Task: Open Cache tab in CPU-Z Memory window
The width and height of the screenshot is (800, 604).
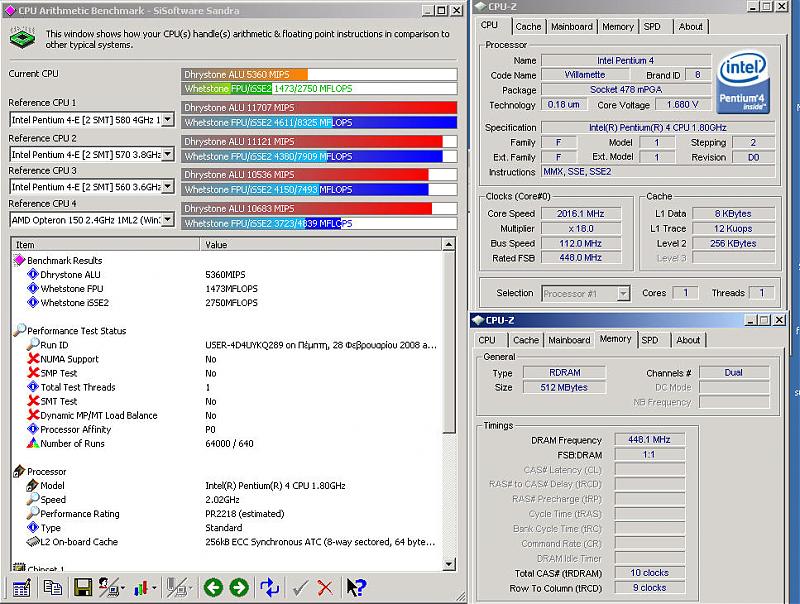Action: coord(526,340)
